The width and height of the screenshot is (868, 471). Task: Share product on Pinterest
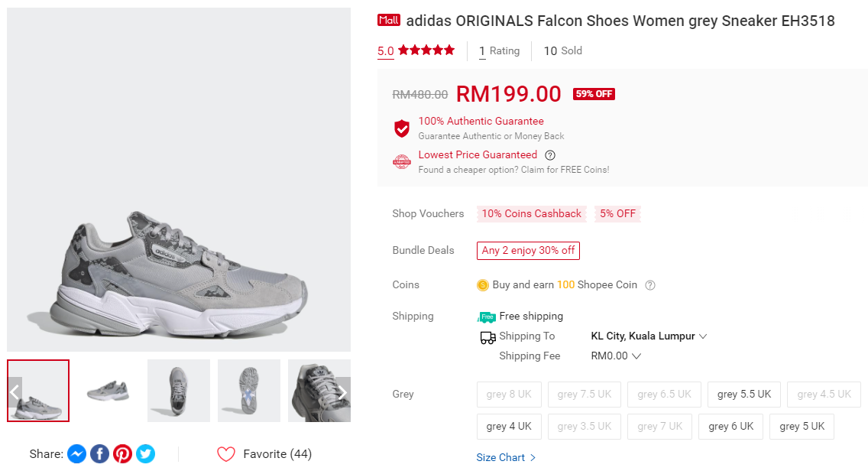(x=122, y=454)
